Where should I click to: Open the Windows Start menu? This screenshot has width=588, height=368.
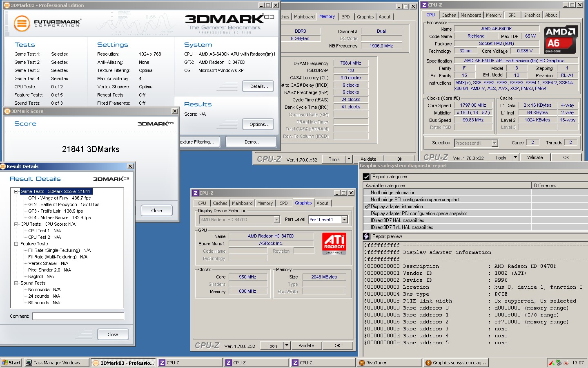pyautogui.click(x=11, y=363)
